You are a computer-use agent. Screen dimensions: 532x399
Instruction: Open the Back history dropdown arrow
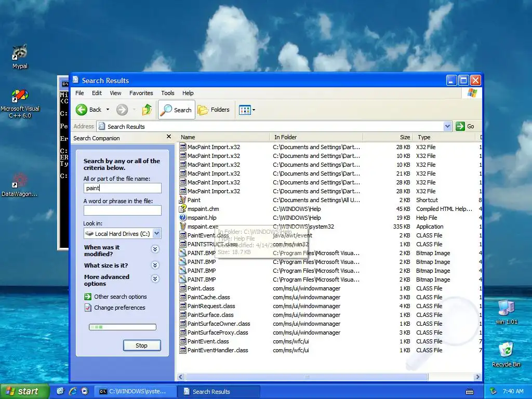(x=108, y=110)
